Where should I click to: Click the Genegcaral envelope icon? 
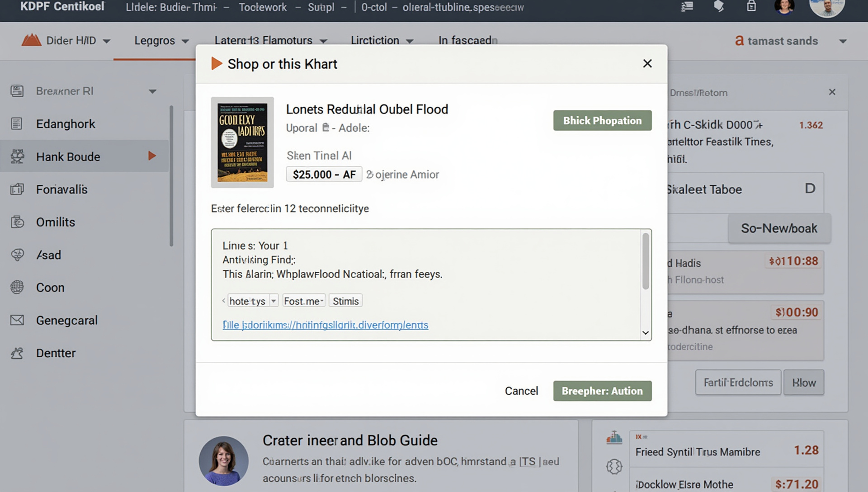click(17, 320)
